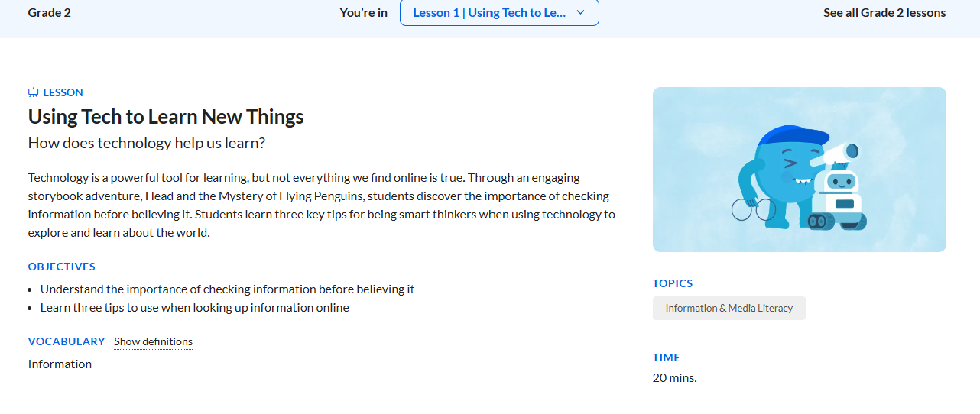Screen dimensions: 980x414
Task: Click the OBJECTIVES section heading
Action: (x=62, y=267)
